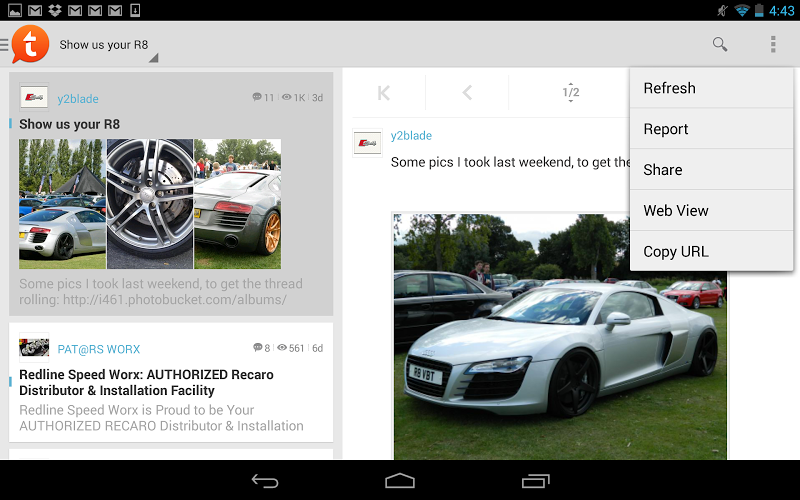Tap the Tapatalk logo in the top bar
This screenshot has width=800, height=500.
point(29,45)
